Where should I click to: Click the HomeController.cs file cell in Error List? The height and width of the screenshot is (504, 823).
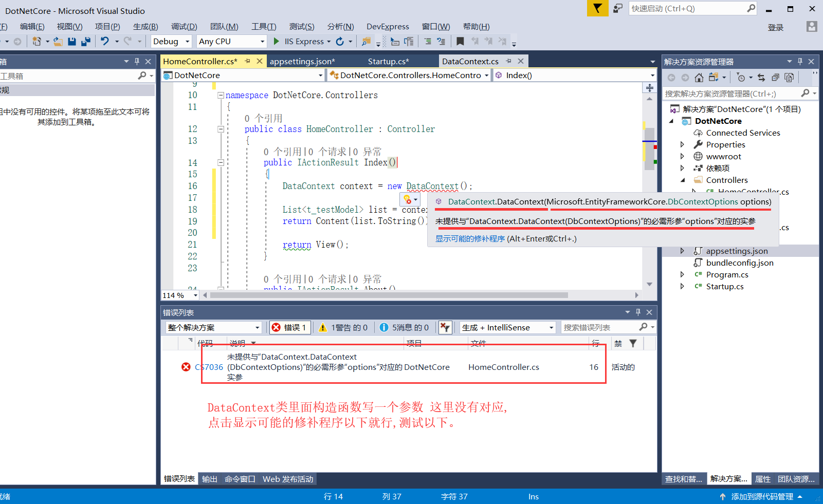pos(504,367)
